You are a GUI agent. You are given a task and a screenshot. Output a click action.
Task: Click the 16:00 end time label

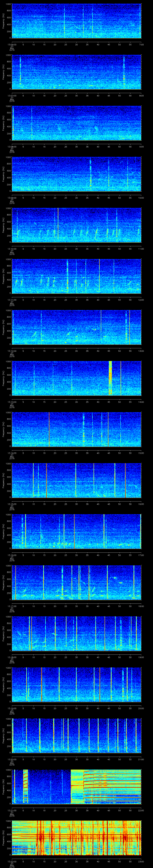[141, 504]
